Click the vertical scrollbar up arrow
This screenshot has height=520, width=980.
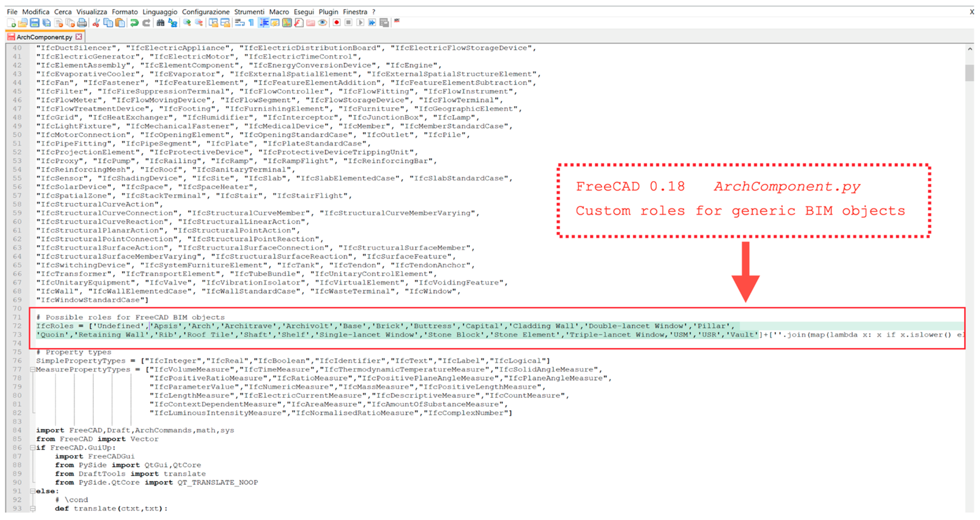[x=970, y=49]
